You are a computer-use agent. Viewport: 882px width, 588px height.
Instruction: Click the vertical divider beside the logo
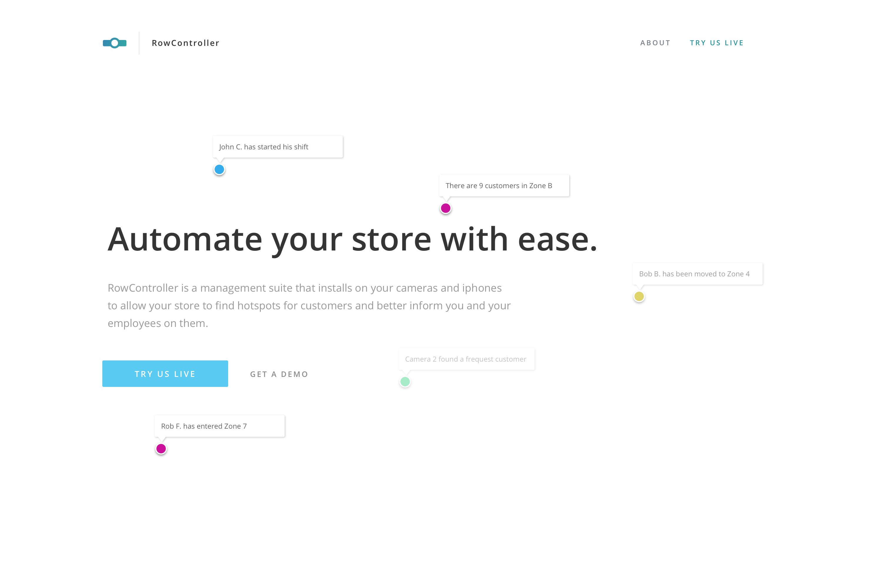[x=139, y=43]
